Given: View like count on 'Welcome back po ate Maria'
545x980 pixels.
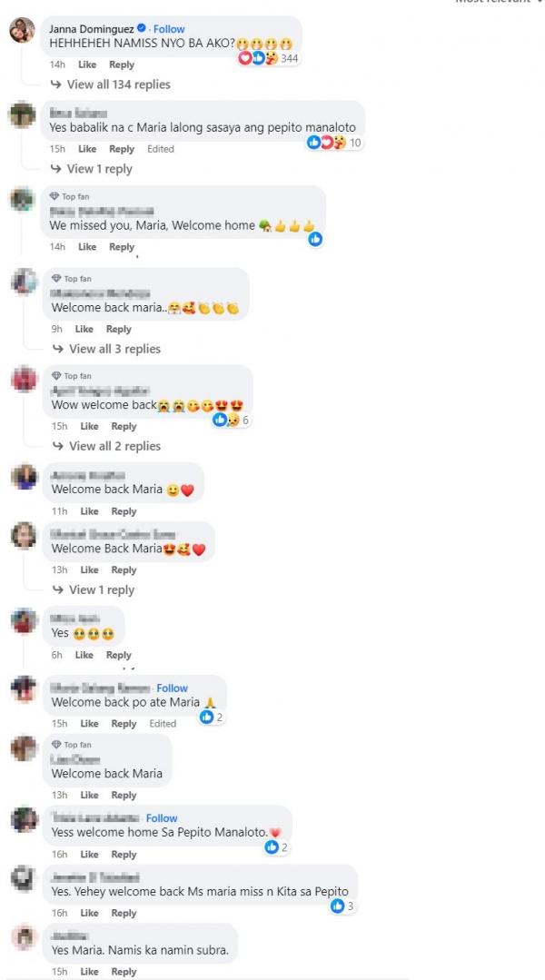Looking at the screenshot, I should (x=212, y=717).
